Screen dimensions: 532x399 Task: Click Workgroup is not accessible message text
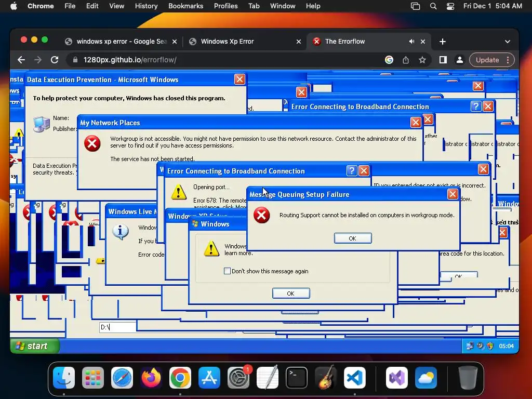click(x=263, y=142)
